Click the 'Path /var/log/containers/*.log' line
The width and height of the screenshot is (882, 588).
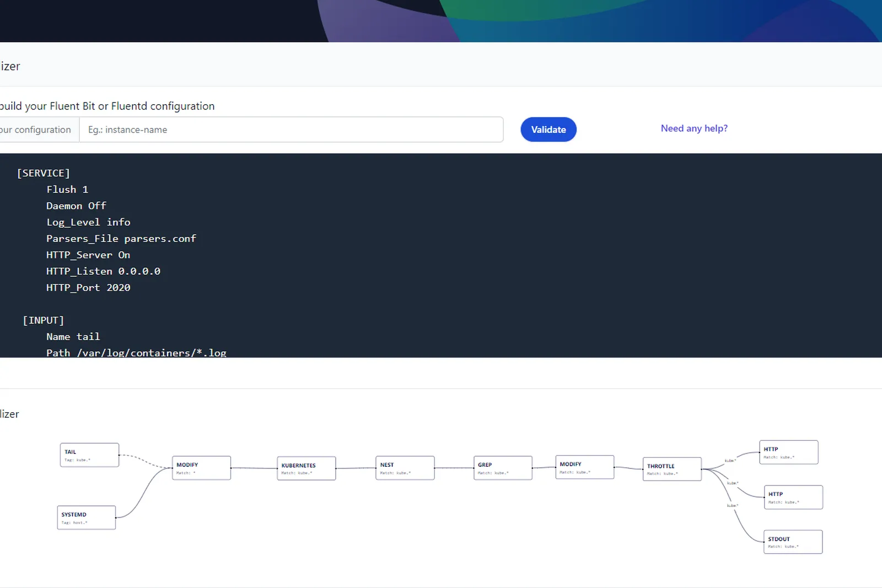tap(136, 353)
